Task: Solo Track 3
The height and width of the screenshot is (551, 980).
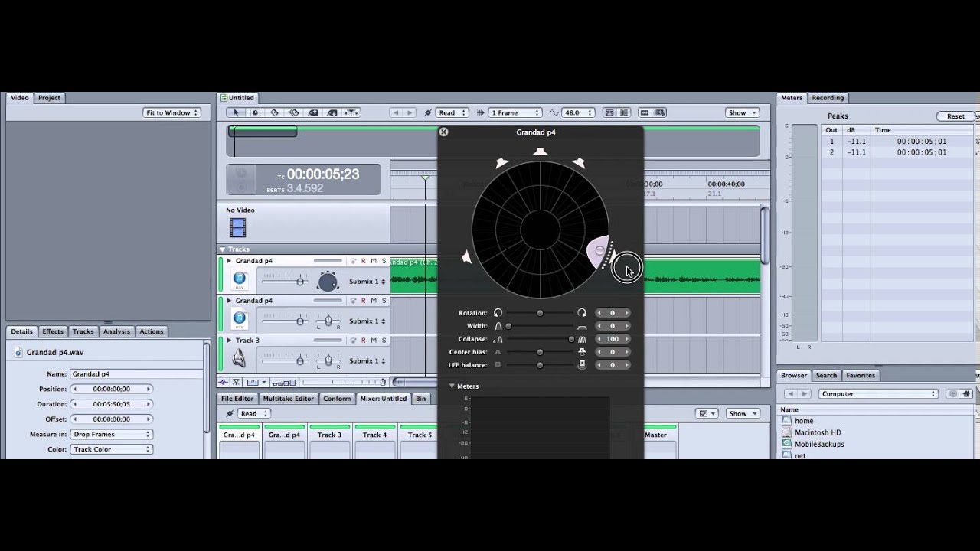Action: click(384, 341)
